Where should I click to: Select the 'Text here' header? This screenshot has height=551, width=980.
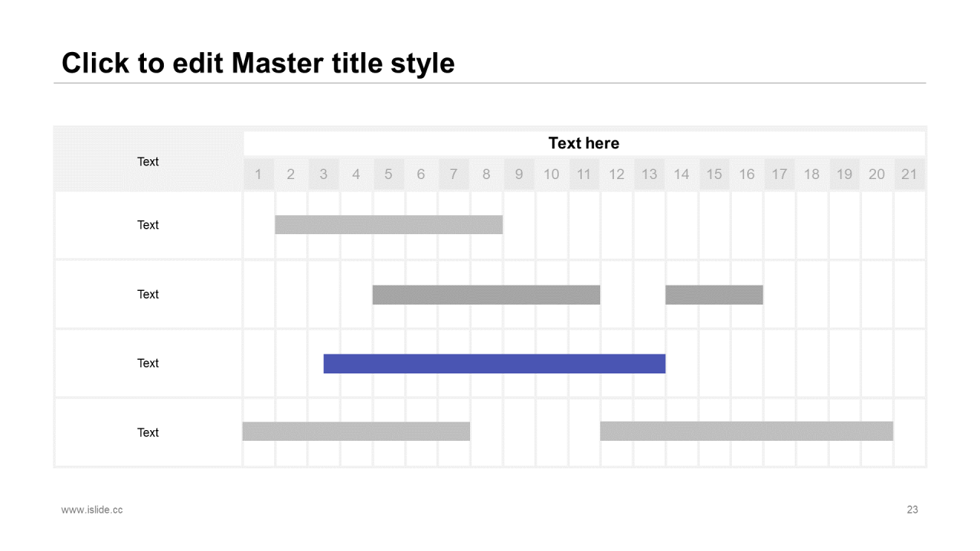coord(584,143)
